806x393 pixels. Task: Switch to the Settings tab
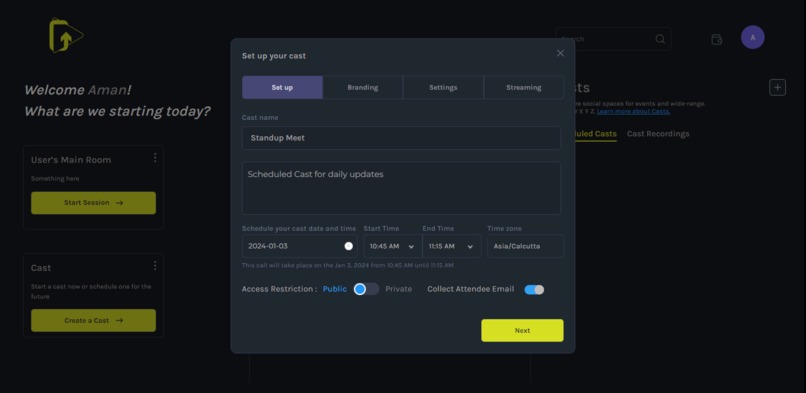(443, 87)
